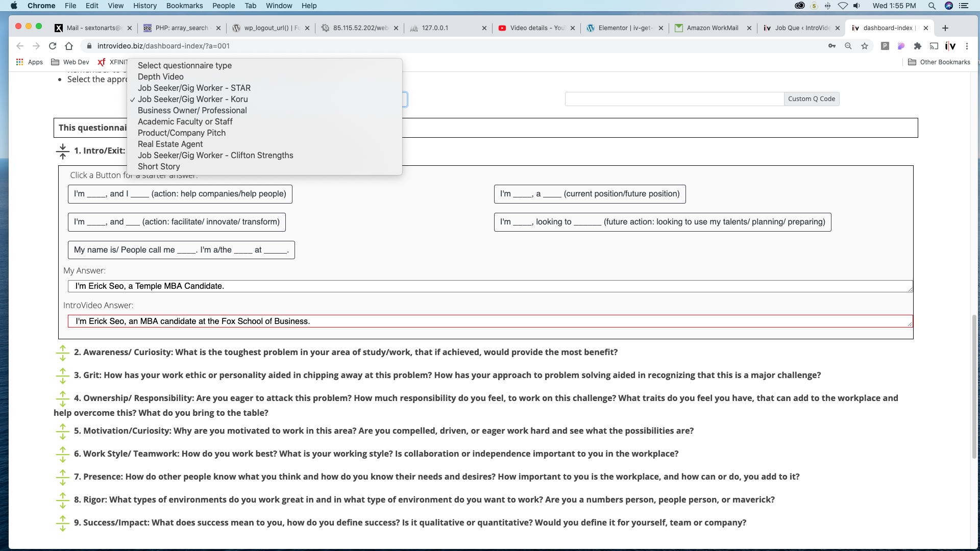Image resolution: width=980 pixels, height=551 pixels.
Task: Open the volume control icon
Action: [x=857, y=6]
